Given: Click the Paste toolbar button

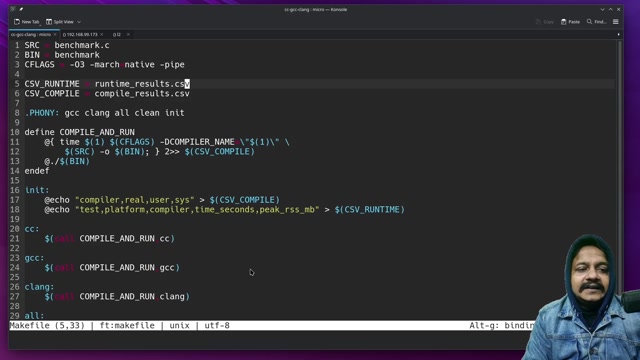Looking at the screenshot, I should click(x=570, y=22).
